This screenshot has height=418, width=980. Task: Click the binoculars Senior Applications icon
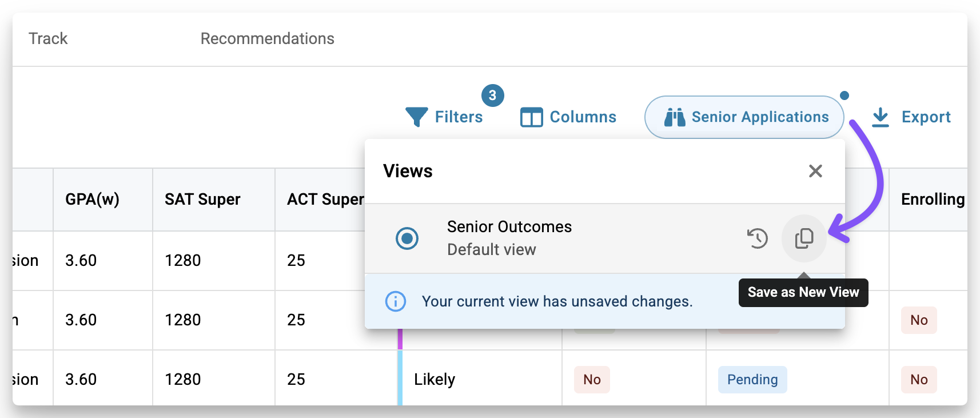[x=675, y=117]
